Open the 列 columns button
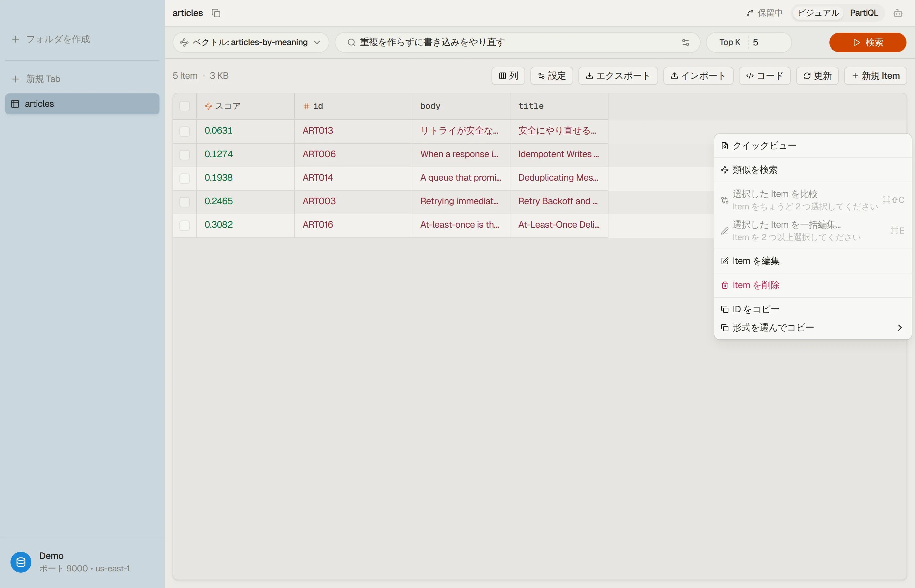Image resolution: width=915 pixels, height=588 pixels. pos(508,76)
